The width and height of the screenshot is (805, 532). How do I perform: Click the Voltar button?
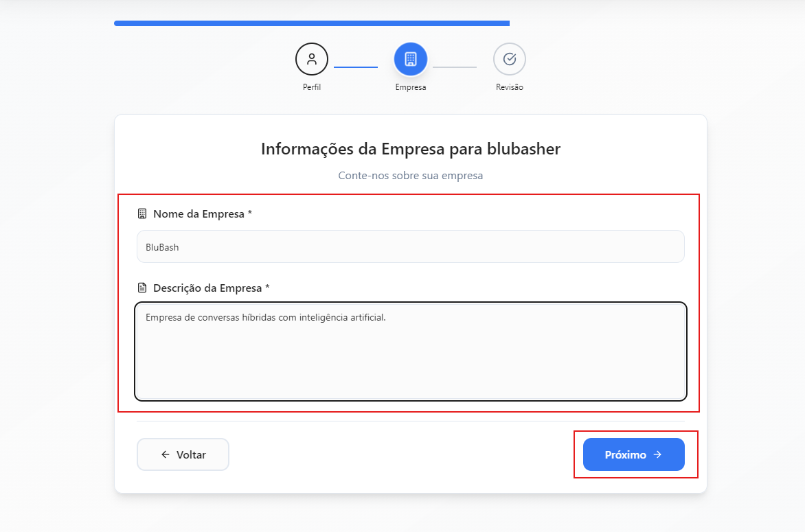point(183,454)
